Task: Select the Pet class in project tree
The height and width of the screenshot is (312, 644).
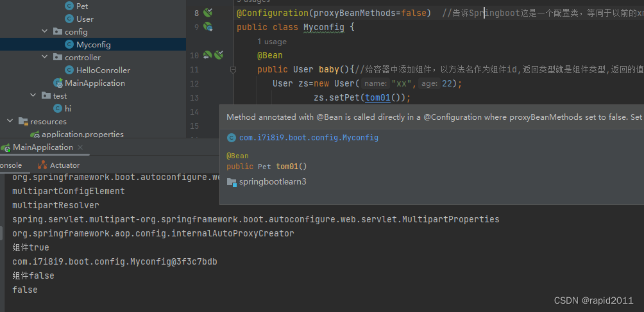Action: pos(82,6)
